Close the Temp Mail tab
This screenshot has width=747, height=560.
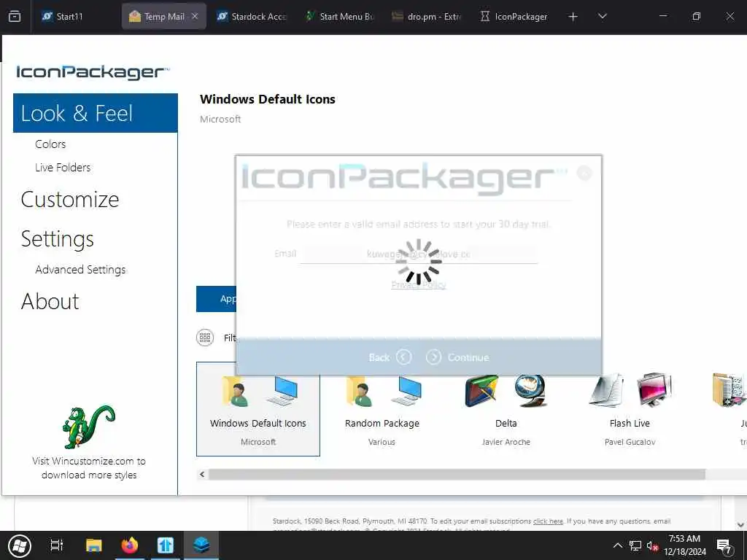pos(195,16)
